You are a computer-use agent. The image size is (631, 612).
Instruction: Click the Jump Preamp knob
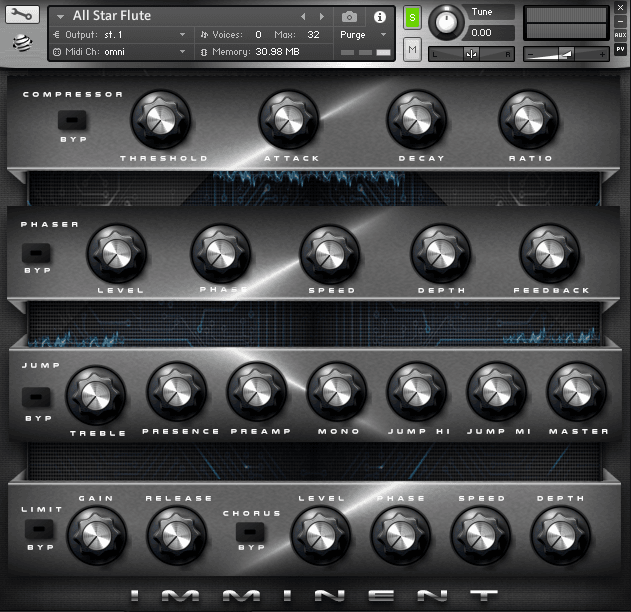257,392
